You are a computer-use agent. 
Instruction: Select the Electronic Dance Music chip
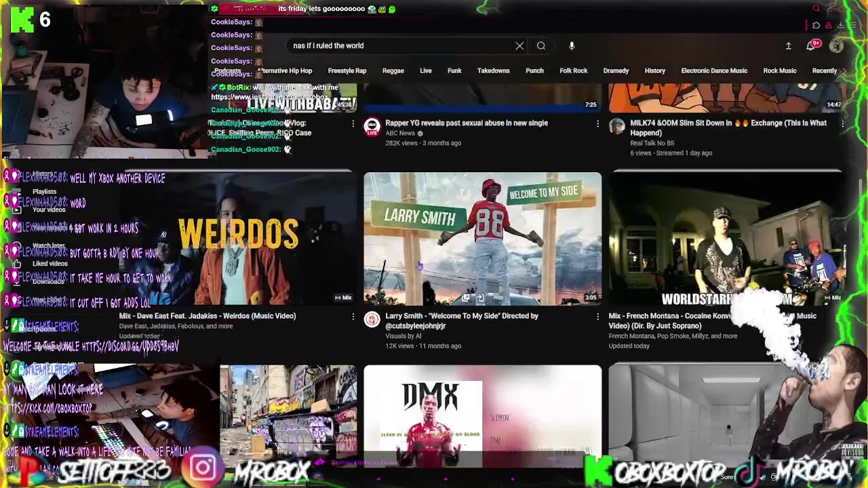pyautogui.click(x=714, y=70)
